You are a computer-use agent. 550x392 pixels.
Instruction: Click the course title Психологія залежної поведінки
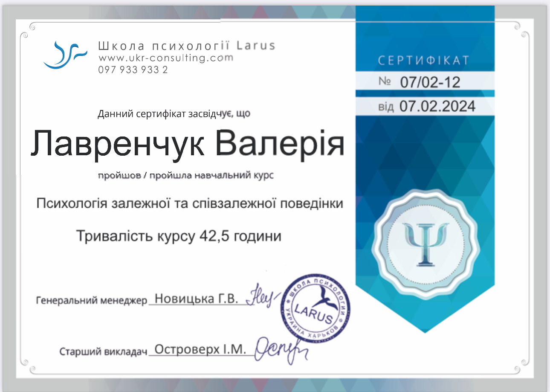pyautogui.click(x=190, y=203)
